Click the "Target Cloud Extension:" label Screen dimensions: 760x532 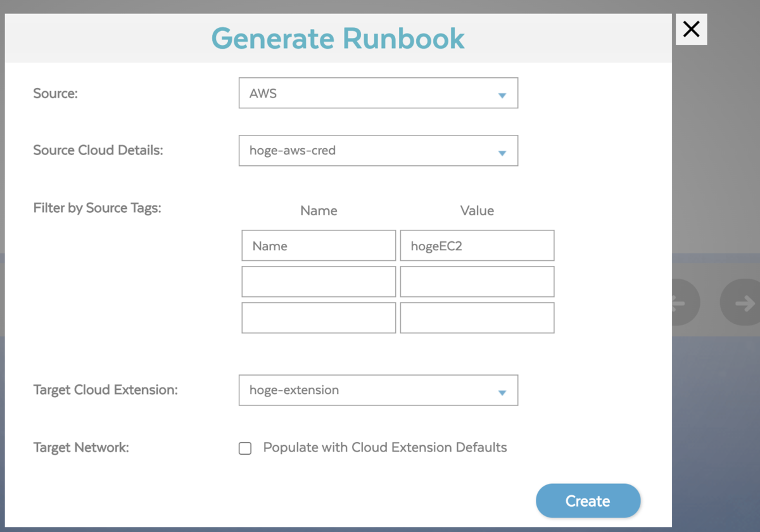pos(105,390)
